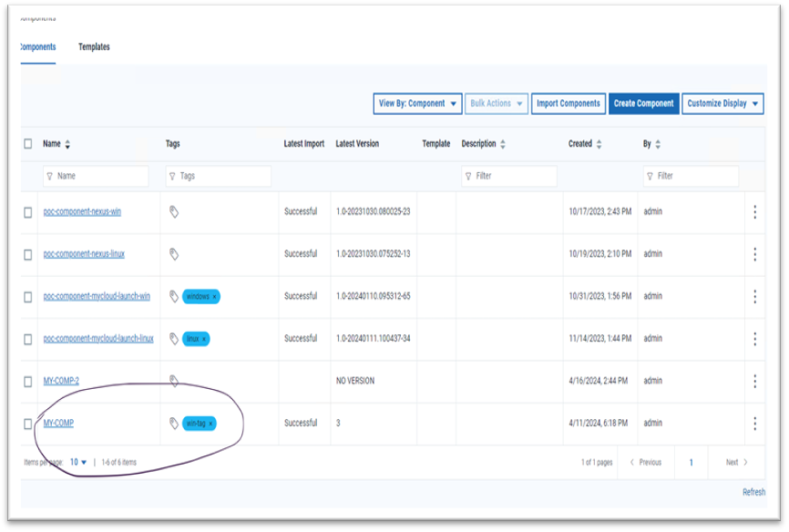
Task: Tick the select-all checkbox in header
Action: pyautogui.click(x=28, y=144)
